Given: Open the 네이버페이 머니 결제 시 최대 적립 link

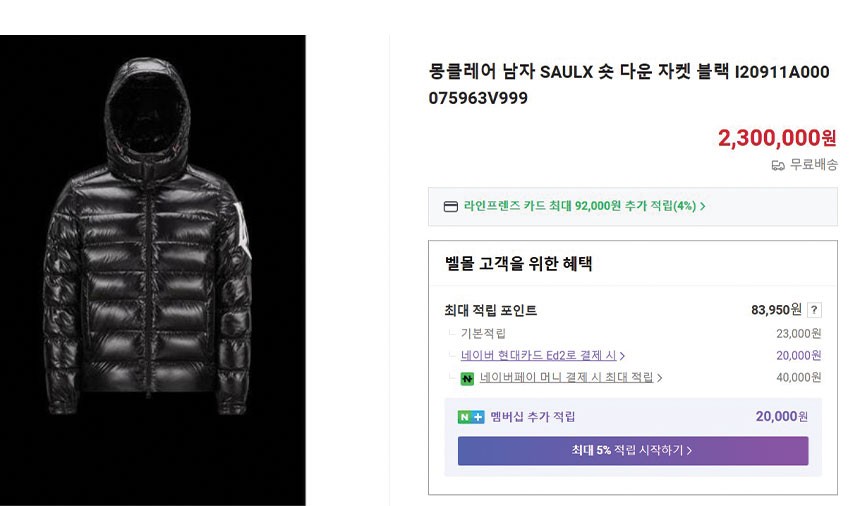Looking at the screenshot, I should point(566,378).
